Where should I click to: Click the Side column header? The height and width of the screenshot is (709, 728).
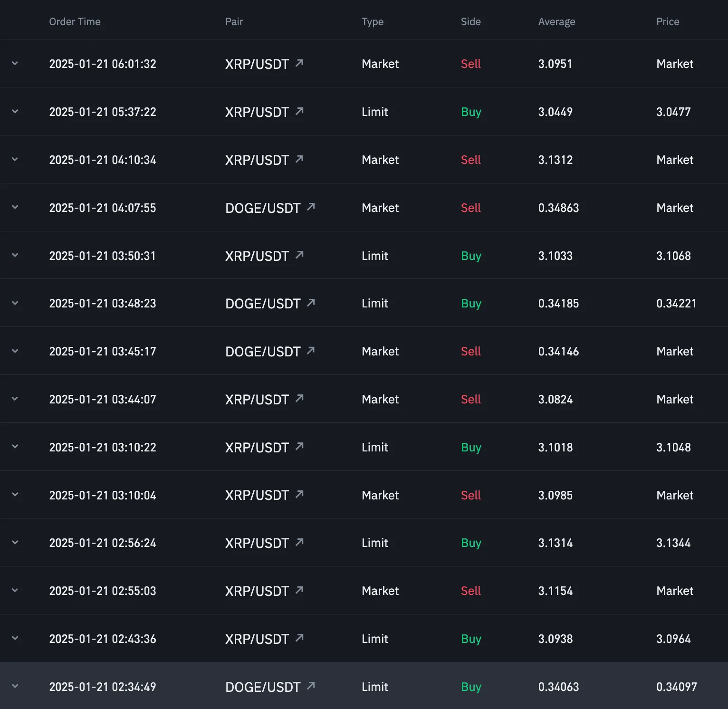(x=470, y=21)
